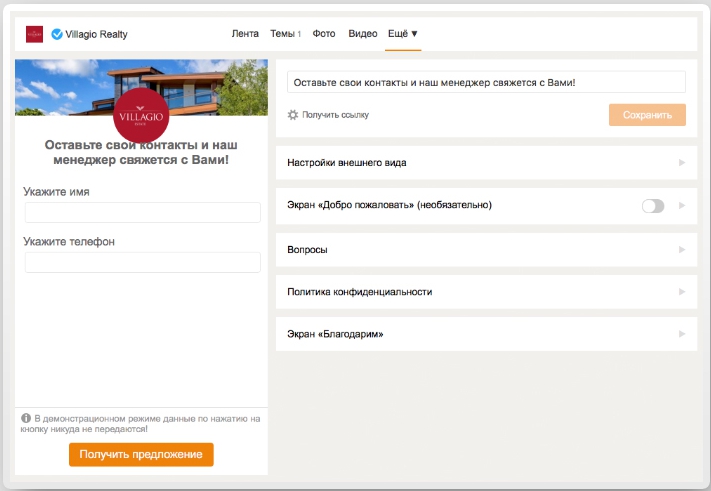This screenshot has width=711, height=491.
Task: Click the Экран «Благодарим» label
Action: point(335,334)
